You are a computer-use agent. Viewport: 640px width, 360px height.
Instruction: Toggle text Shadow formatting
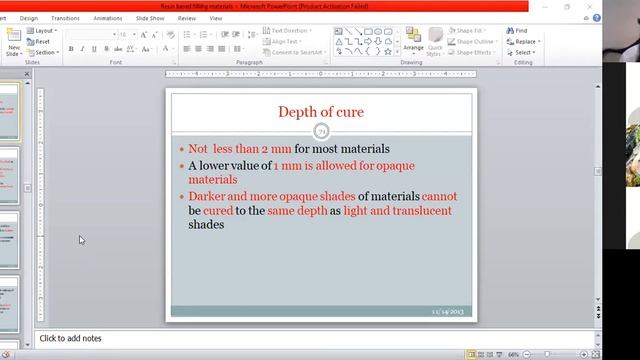coord(107,49)
